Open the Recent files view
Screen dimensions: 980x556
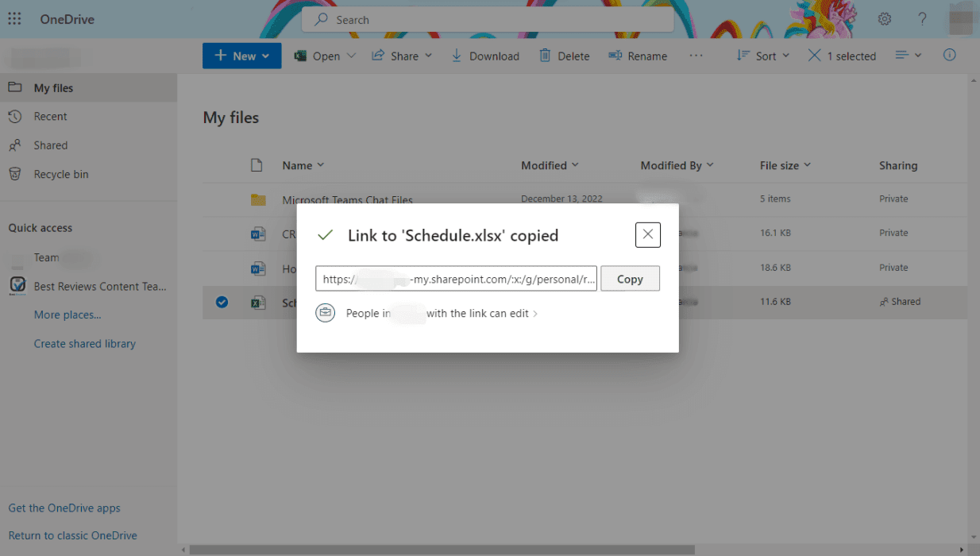[52, 116]
